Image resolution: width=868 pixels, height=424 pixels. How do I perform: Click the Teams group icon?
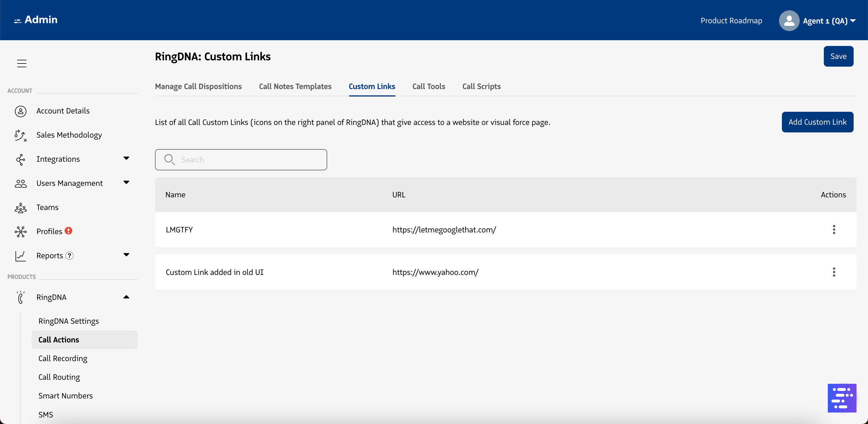coord(21,208)
